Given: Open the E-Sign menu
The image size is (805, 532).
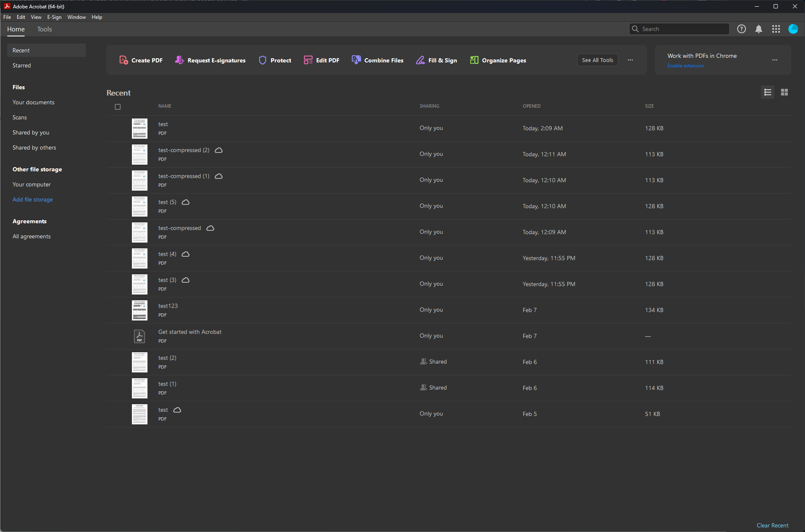Looking at the screenshot, I should 54,17.
